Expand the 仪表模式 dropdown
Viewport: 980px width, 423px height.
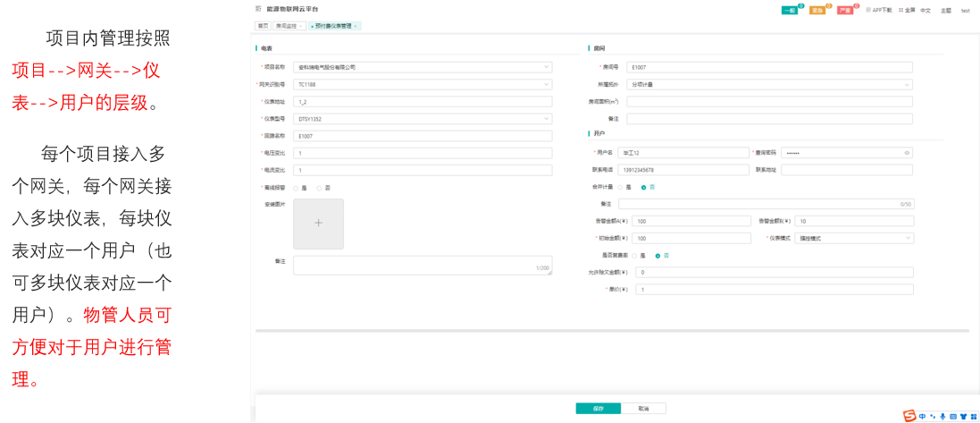(908, 238)
